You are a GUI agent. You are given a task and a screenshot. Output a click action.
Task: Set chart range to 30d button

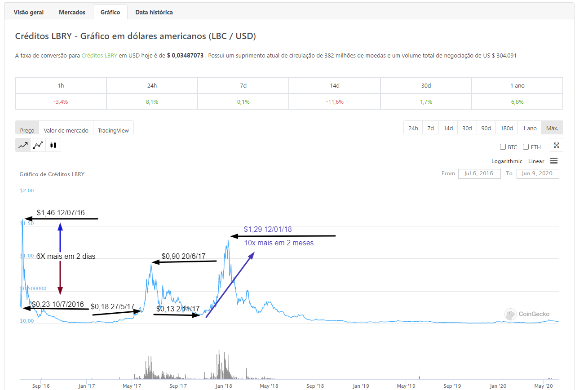tap(467, 128)
